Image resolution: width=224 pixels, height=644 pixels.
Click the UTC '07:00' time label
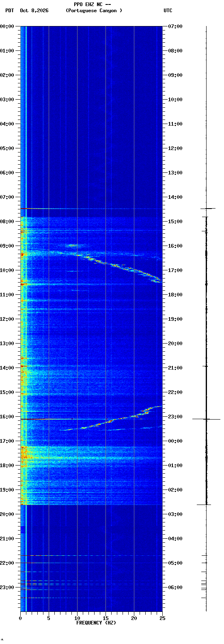tap(175, 26)
